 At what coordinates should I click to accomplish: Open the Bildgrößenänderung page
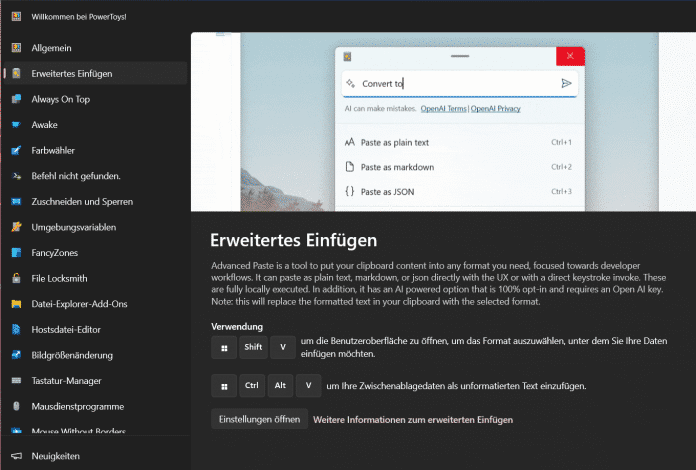tap(95, 355)
